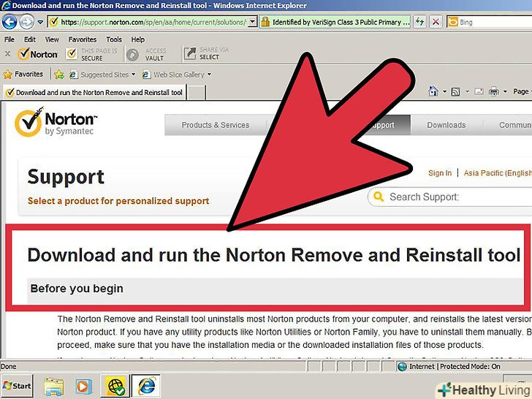
Task: Click 'Select a product for personalized support'
Action: tap(118, 201)
